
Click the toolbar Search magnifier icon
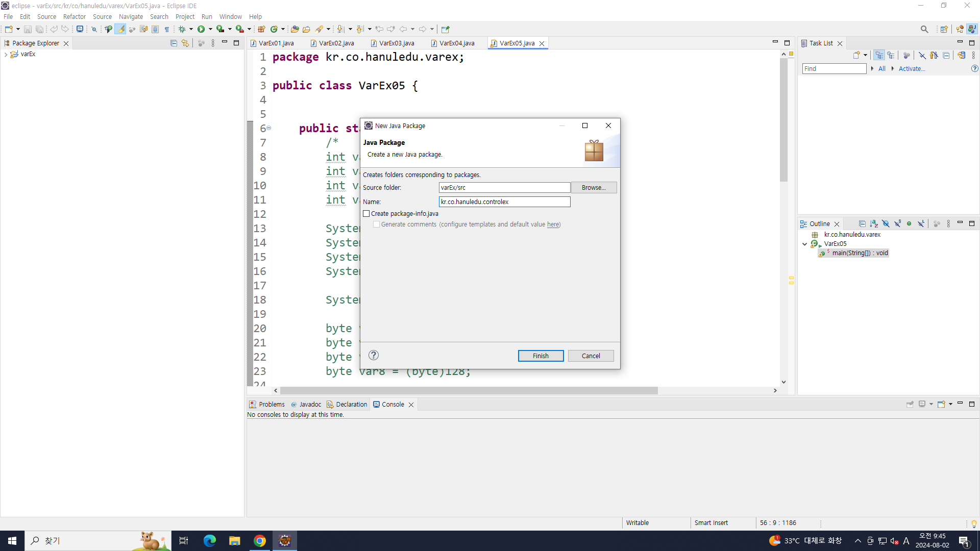coord(924,29)
